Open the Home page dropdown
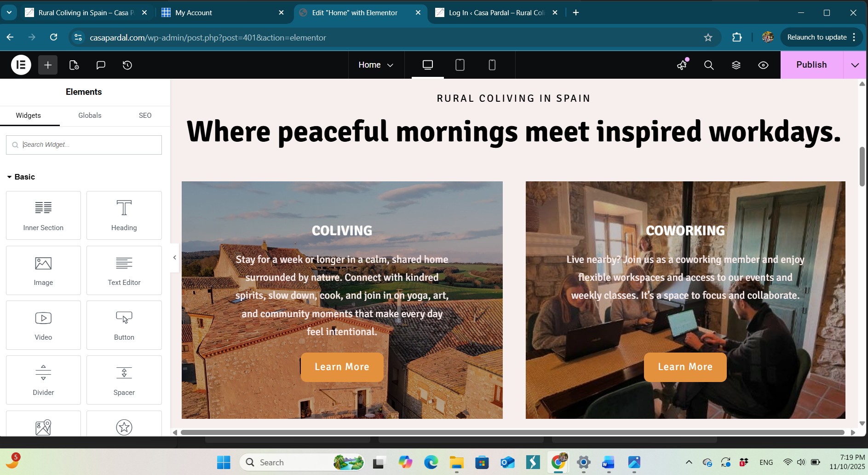The height and width of the screenshot is (475, 868). click(x=376, y=65)
